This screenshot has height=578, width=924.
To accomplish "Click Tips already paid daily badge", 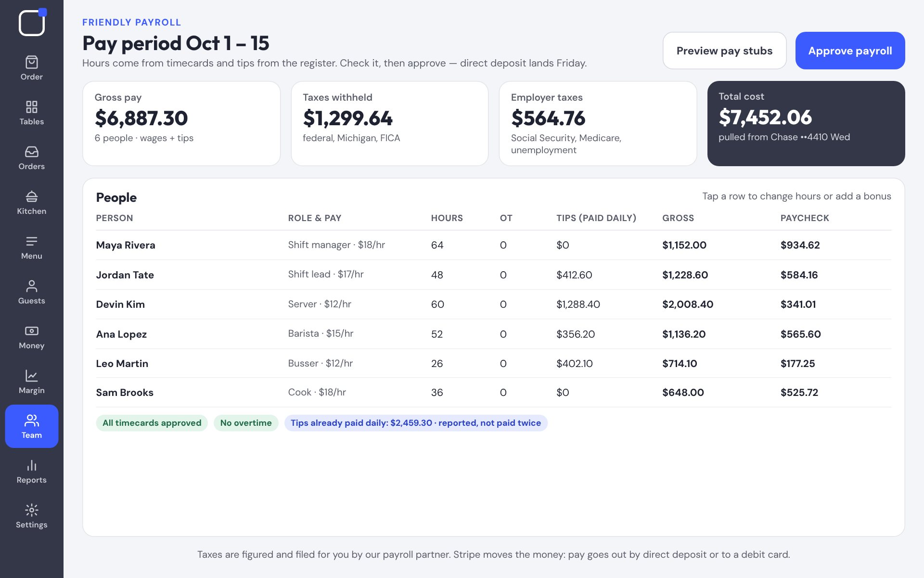I will (x=416, y=423).
